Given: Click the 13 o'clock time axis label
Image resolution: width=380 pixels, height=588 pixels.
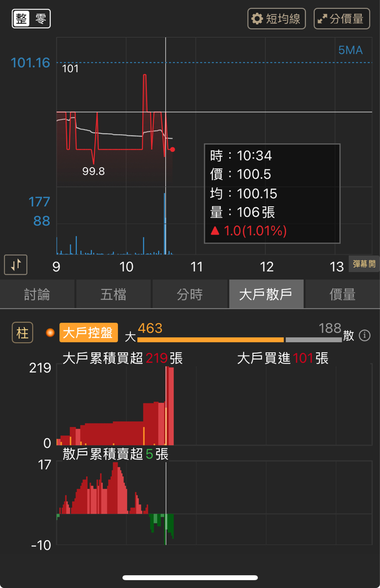Looking at the screenshot, I should coord(337,266).
